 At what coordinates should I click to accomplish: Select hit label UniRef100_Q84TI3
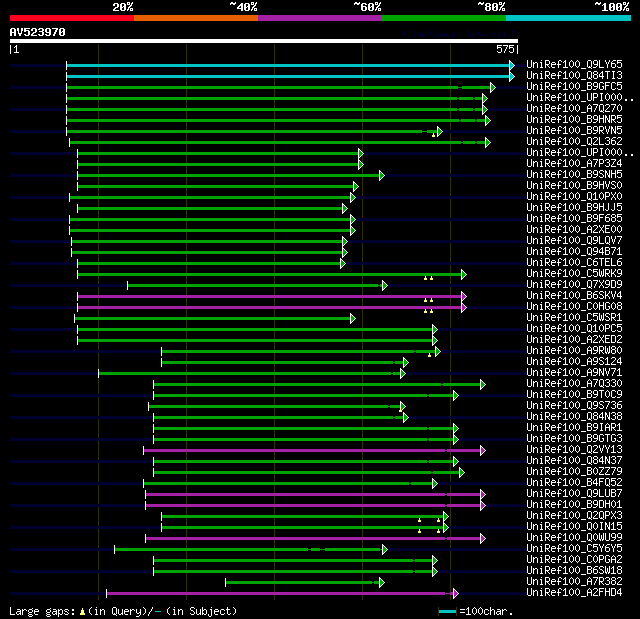click(x=574, y=75)
